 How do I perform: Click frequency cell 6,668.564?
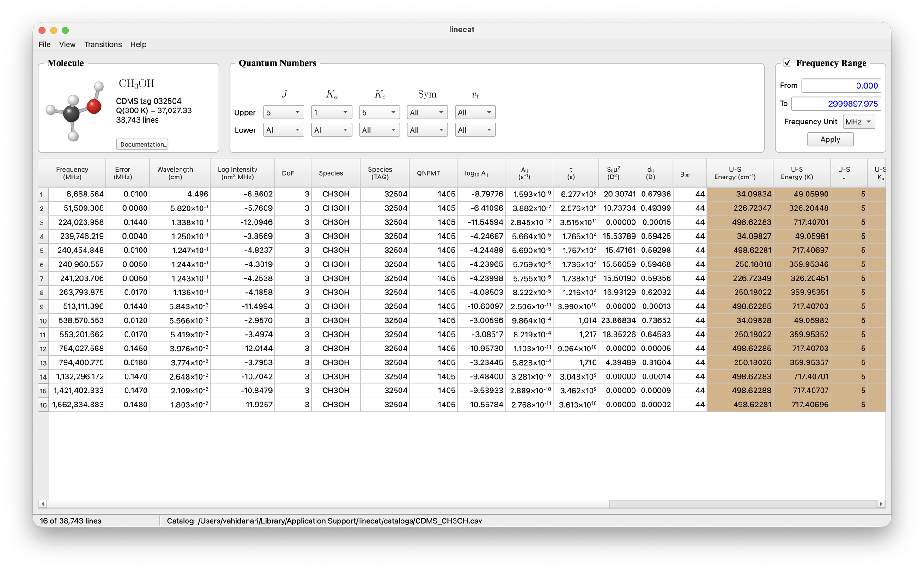pyautogui.click(x=77, y=194)
